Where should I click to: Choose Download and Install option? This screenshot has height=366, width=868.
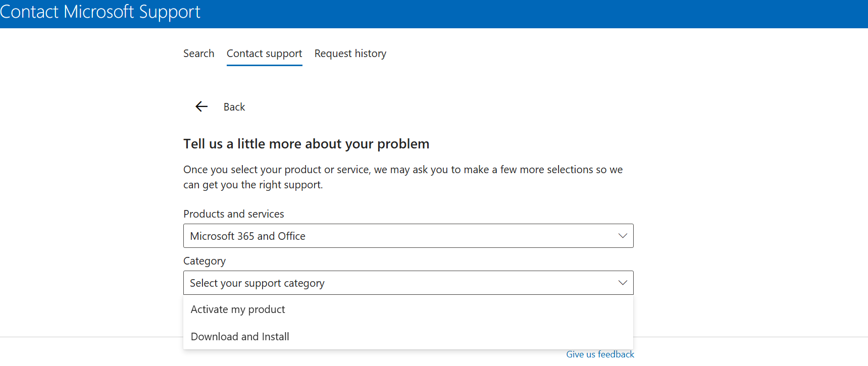[x=408, y=337]
